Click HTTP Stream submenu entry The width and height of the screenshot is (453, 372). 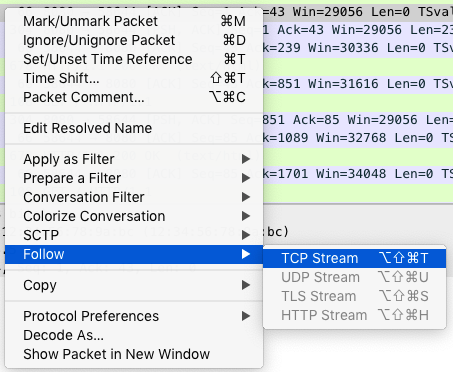click(x=355, y=315)
